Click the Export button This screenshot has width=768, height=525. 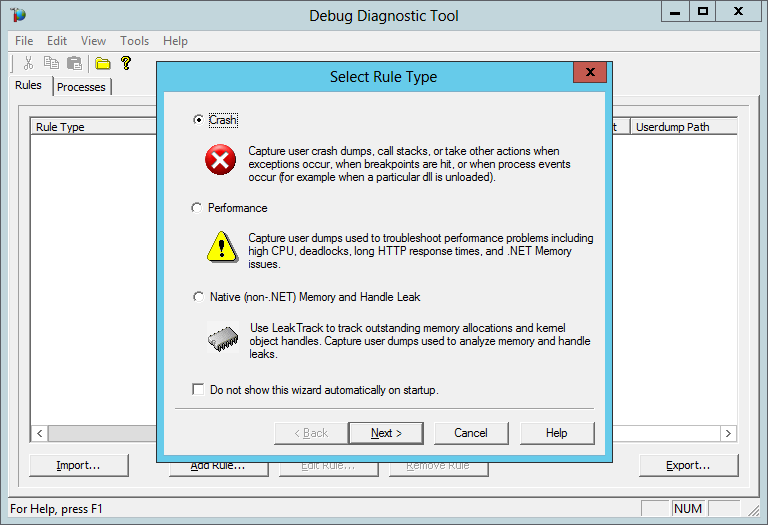(x=688, y=465)
